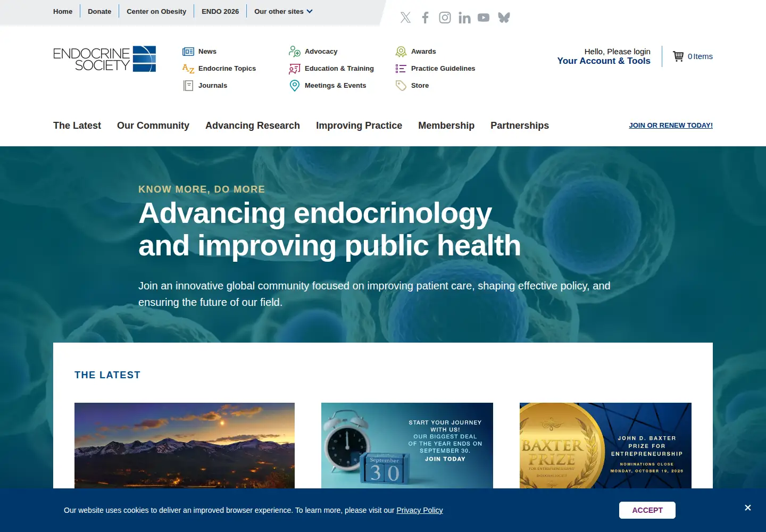766x532 pixels.
Task: Click the Home link in top bar
Action: tap(63, 11)
